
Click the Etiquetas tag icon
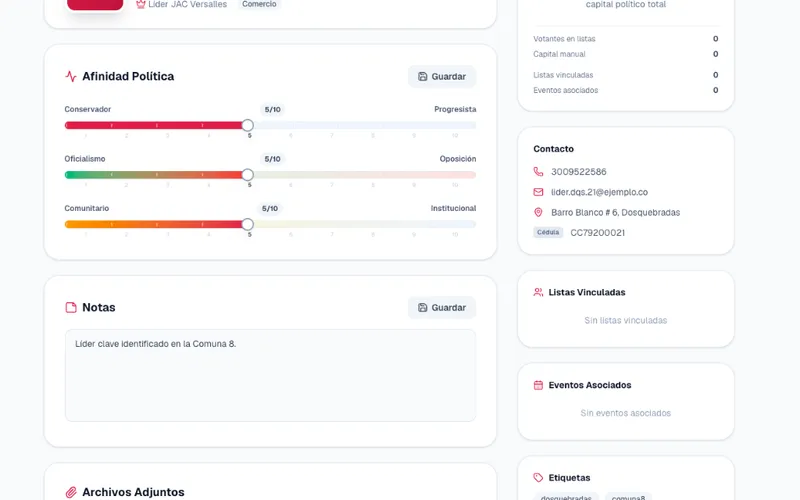[538, 478]
